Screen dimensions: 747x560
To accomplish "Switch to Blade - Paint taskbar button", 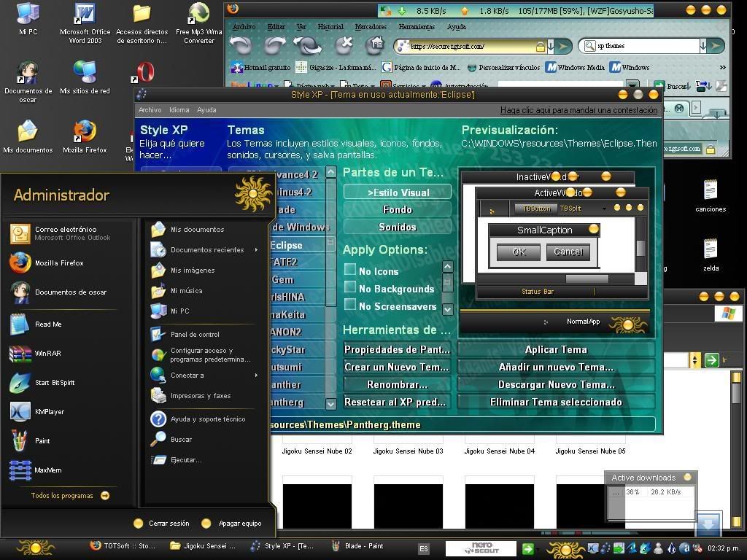I will coord(358,546).
